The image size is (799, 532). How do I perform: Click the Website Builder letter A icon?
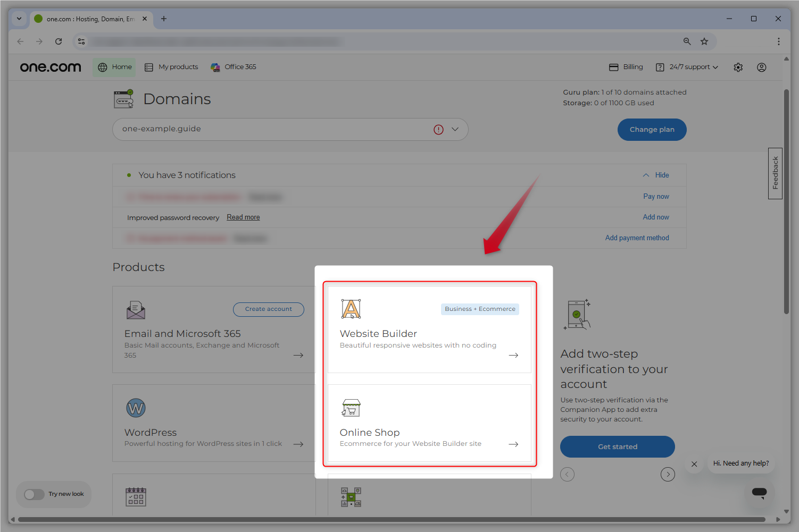pos(351,308)
